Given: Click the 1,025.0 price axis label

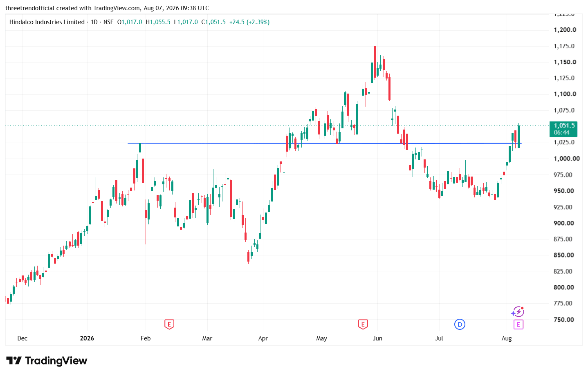Looking at the screenshot, I should [564, 142].
